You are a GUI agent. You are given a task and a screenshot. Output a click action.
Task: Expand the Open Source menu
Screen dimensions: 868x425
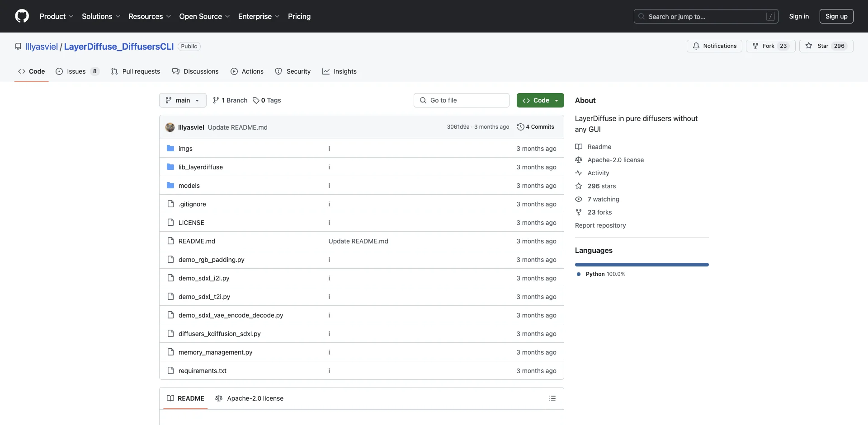[x=204, y=16]
